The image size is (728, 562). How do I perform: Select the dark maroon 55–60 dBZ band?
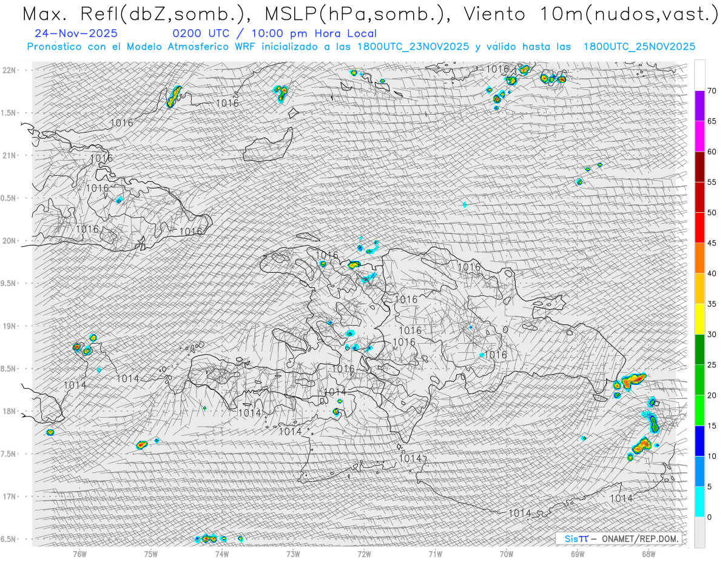click(x=699, y=167)
